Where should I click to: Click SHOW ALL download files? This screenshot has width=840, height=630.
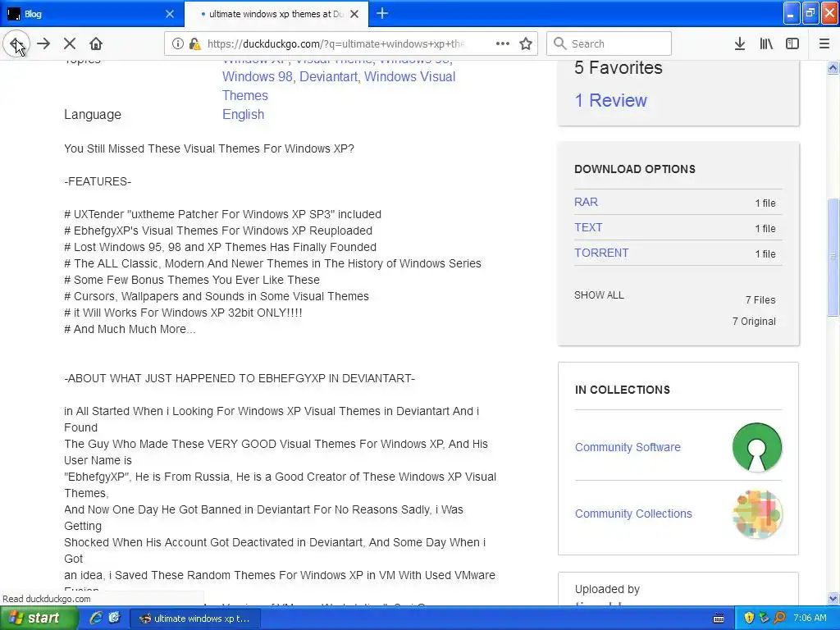tap(599, 295)
